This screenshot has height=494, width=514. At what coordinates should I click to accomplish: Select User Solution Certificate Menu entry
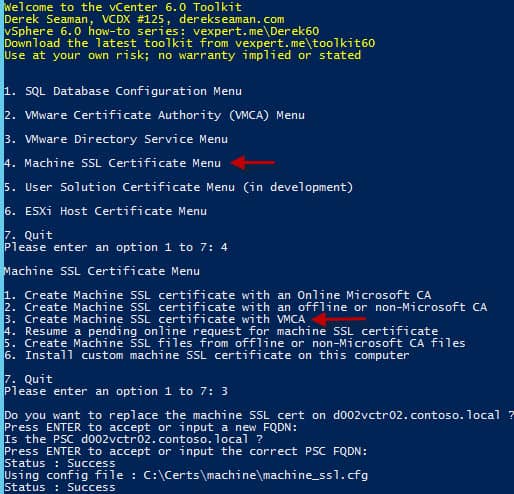click(x=178, y=187)
